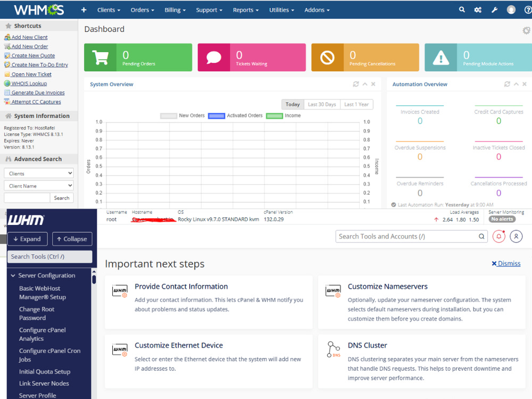This screenshot has width=532, height=399.
Task: Click the Generate Due Invoices shortcut
Action: pos(38,93)
